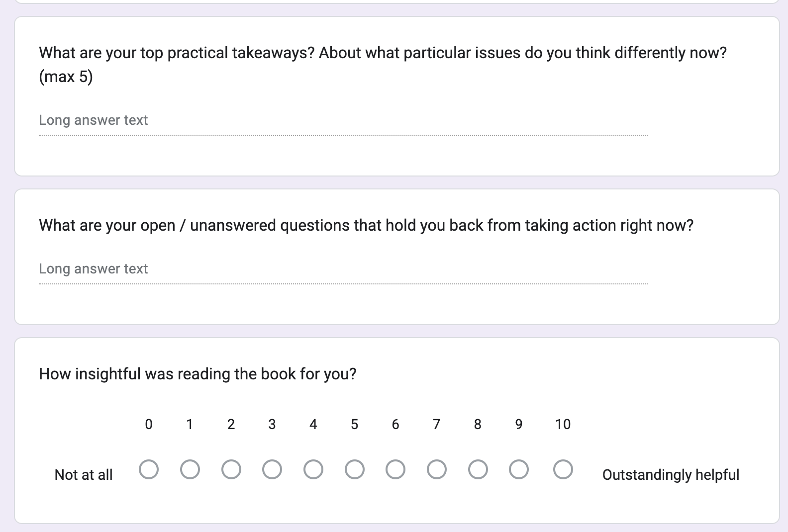Select the practical takeaways question card

tap(393, 94)
